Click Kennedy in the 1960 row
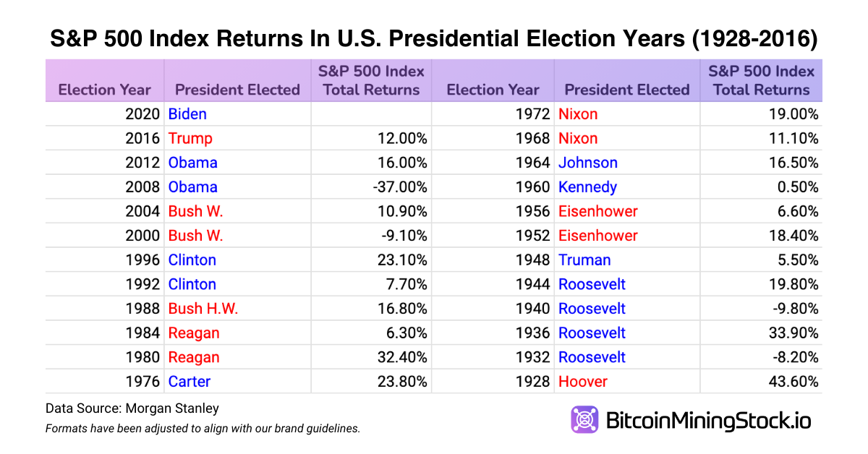868x454 pixels. coord(587,187)
